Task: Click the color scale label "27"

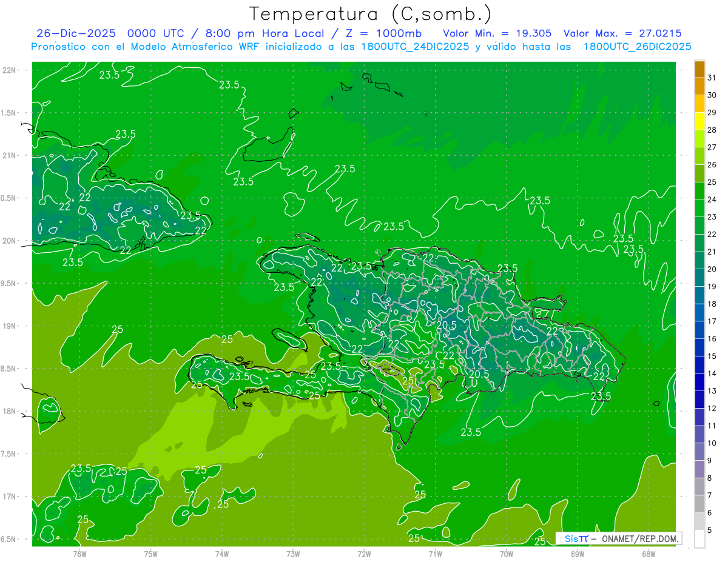Action: [712, 147]
